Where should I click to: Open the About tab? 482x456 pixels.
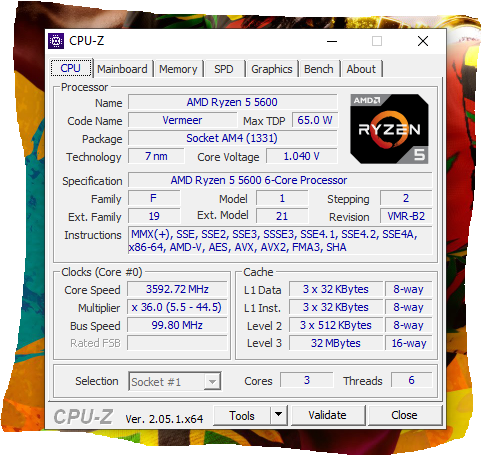click(x=361, y=69)
